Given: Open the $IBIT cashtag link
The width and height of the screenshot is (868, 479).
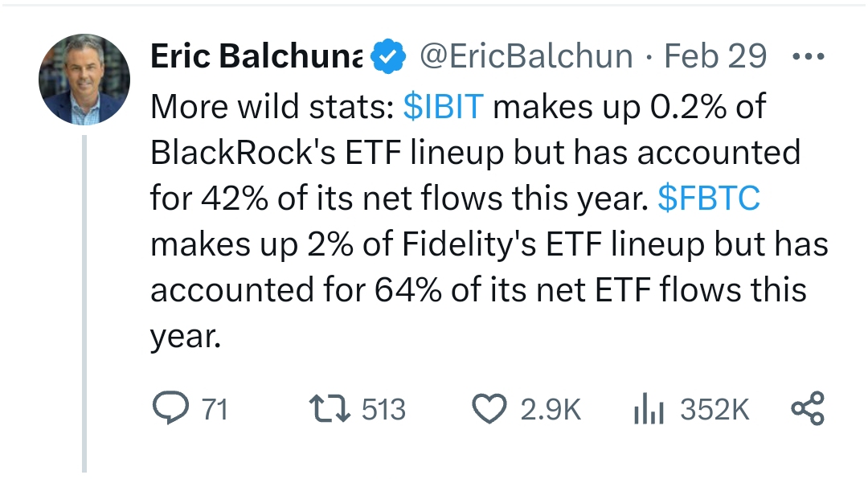Looking at the screenshot, I should click(x=442, y=107).
